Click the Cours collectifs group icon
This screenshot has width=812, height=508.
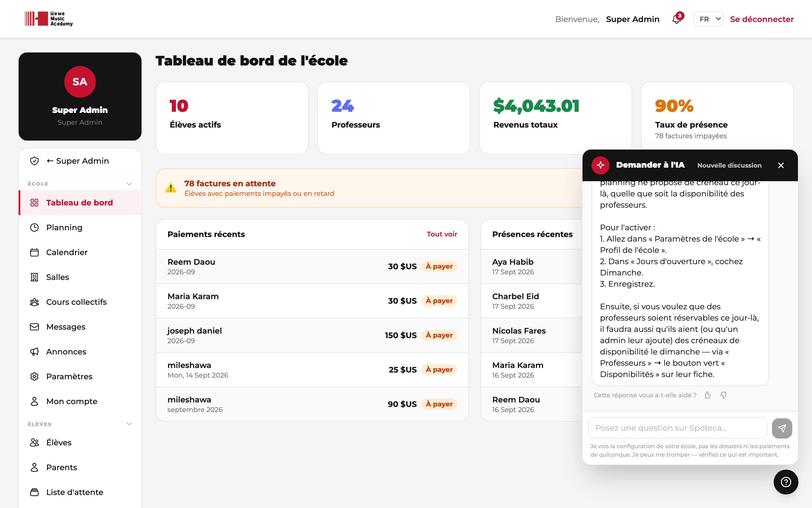(34, 302)
